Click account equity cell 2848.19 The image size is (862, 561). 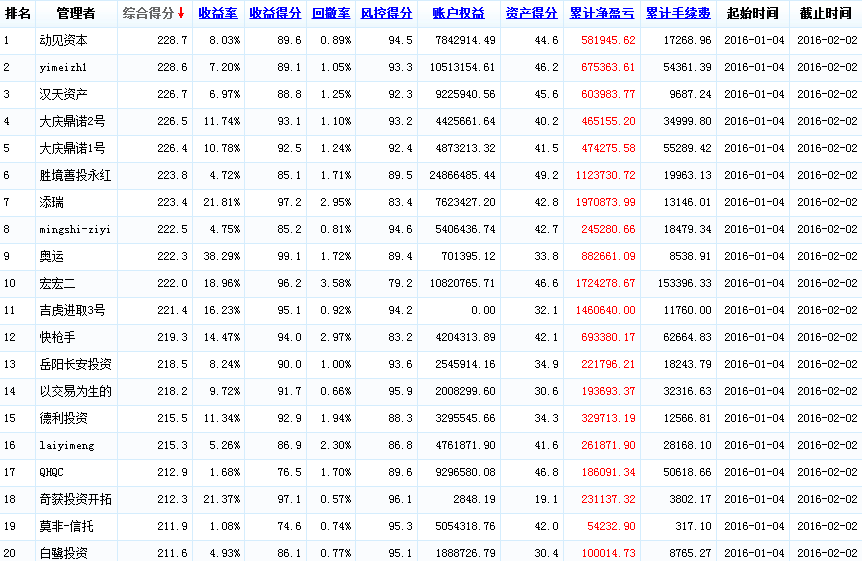[474, 499]
